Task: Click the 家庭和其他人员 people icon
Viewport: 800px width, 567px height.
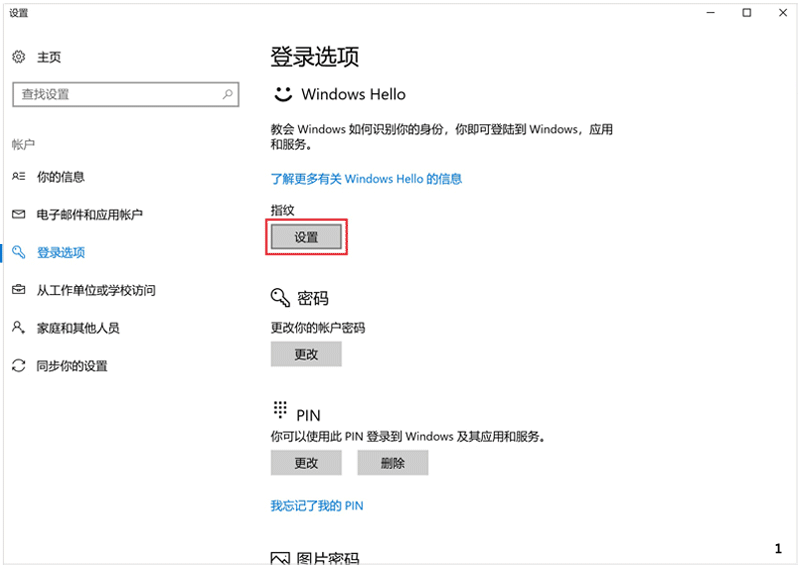Action: [x=18, y=328]
